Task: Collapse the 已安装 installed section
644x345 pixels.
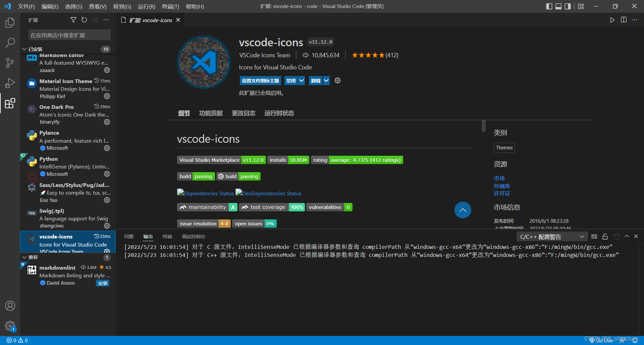Action: pos(24,49)
